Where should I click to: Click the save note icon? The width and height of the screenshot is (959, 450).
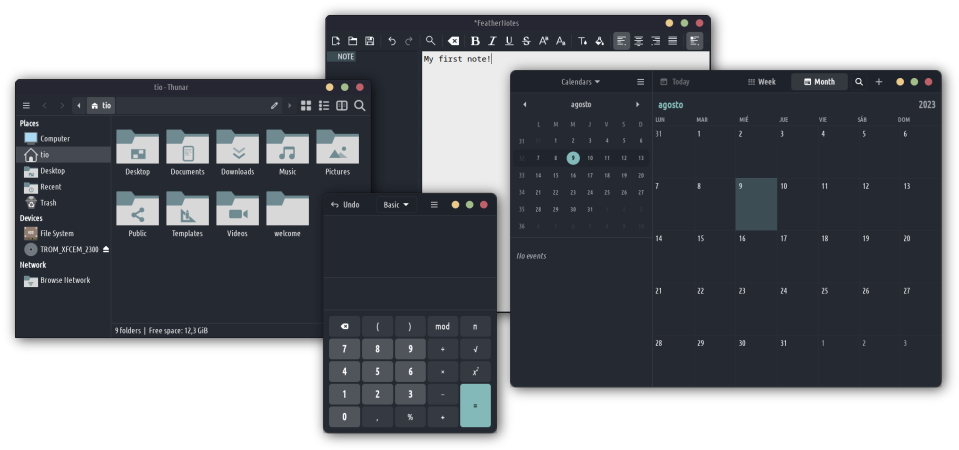[x=369, y=41]
